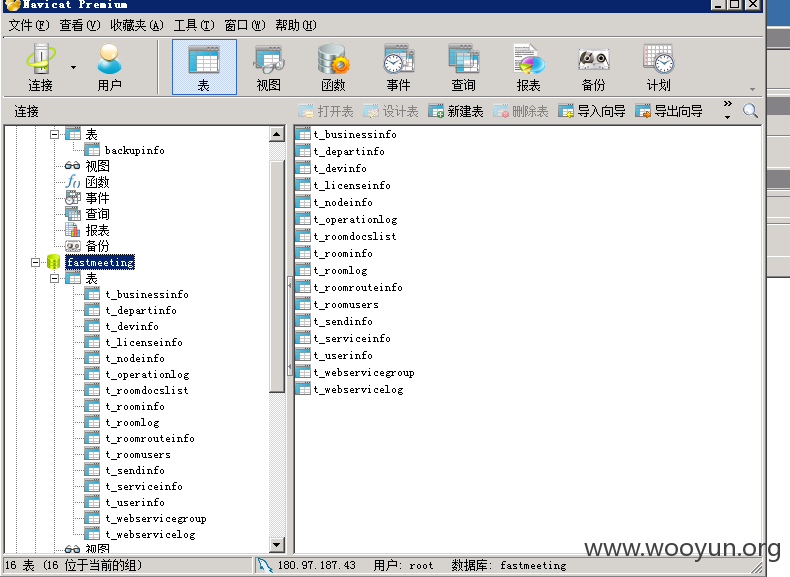This screenshot has height=577, width=790.
Task: Select the 事件 node in tree
Action: pyautogui.click(x=97, y=198)
